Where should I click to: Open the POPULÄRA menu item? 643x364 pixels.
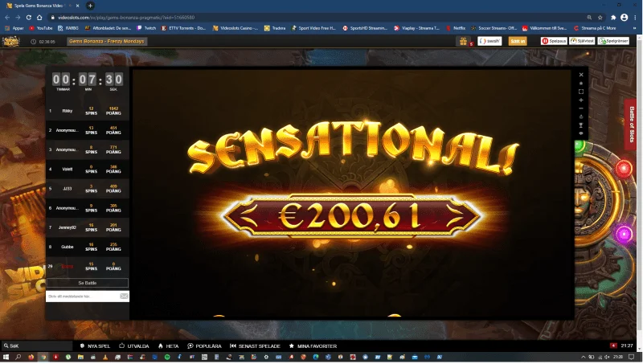(x=204, y=346)
